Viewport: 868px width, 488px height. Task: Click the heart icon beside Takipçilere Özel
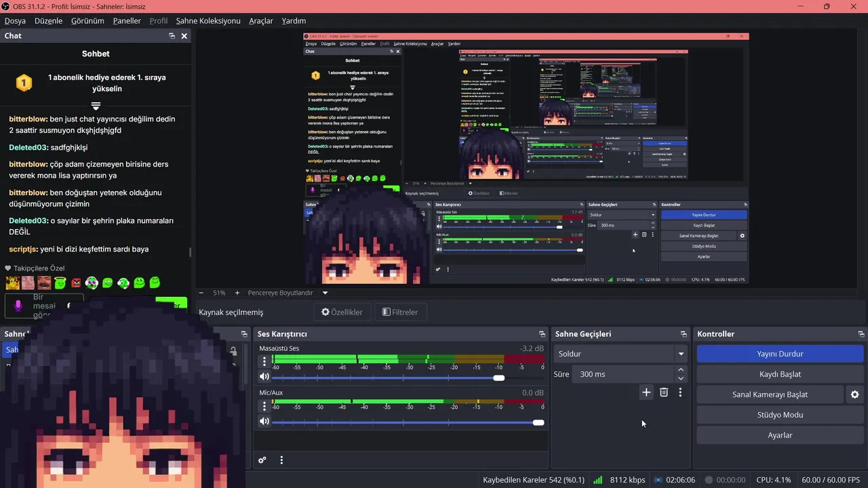pos(8,268)
